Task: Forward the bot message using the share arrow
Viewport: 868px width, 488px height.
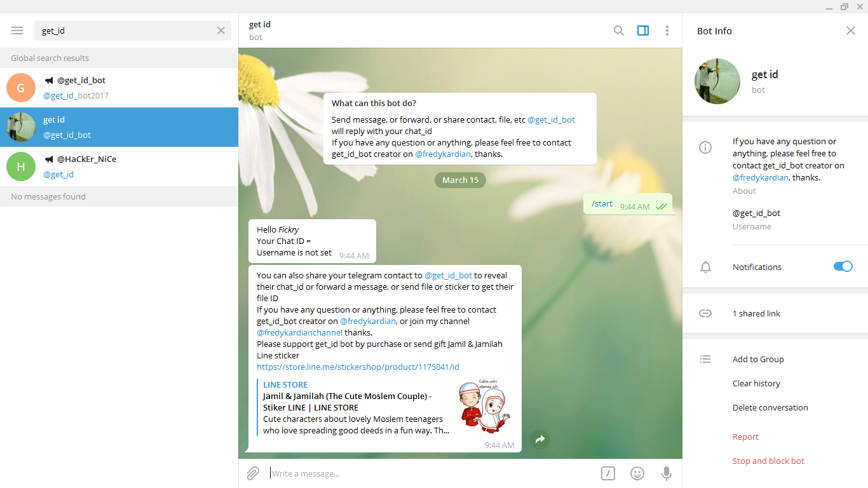Action: 539,439
